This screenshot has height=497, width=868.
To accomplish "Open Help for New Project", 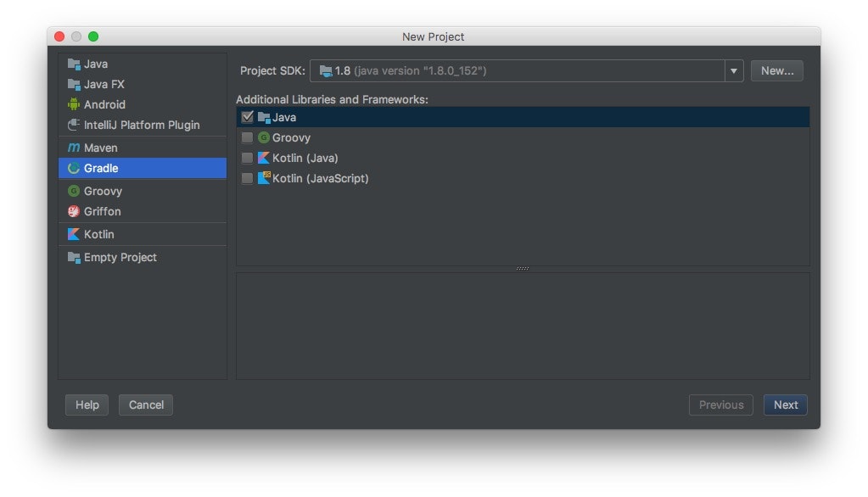I will pyautogui.click(x=87, y=405).
